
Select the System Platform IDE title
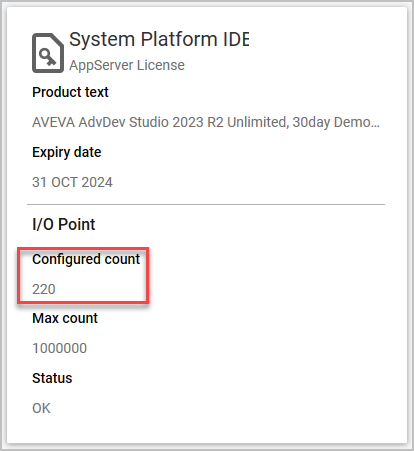[159, 40]
